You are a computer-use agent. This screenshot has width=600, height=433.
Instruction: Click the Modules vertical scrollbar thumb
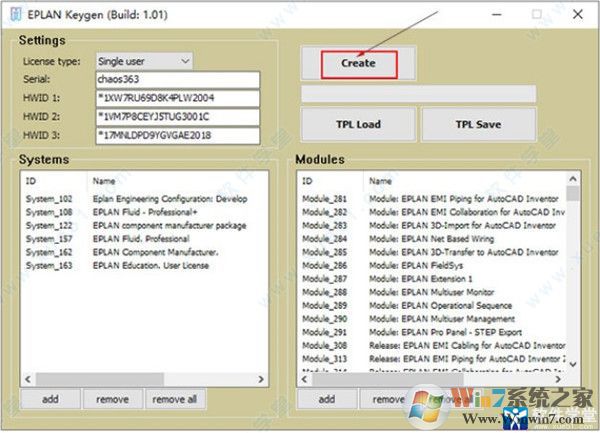573,194
